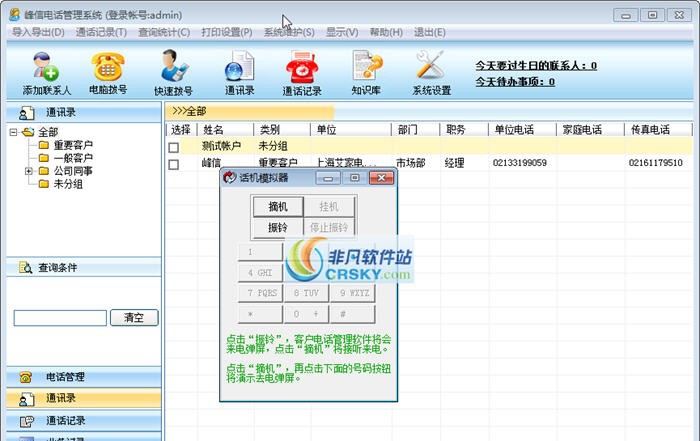Collapse the 全部 tree node

coord(13,132)
